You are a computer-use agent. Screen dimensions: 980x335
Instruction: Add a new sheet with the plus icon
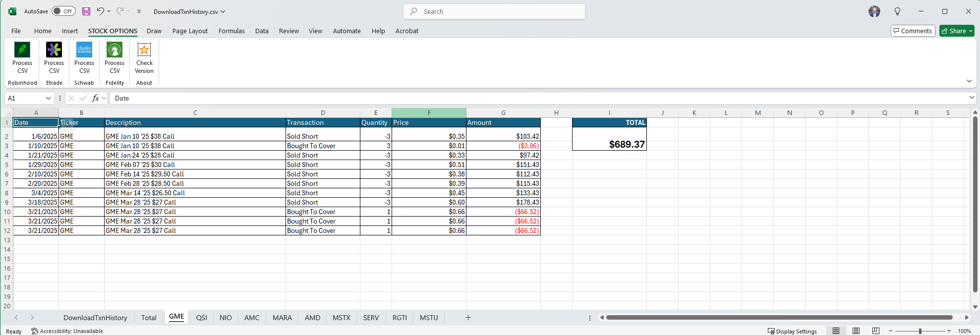click(x=468, y=318)
